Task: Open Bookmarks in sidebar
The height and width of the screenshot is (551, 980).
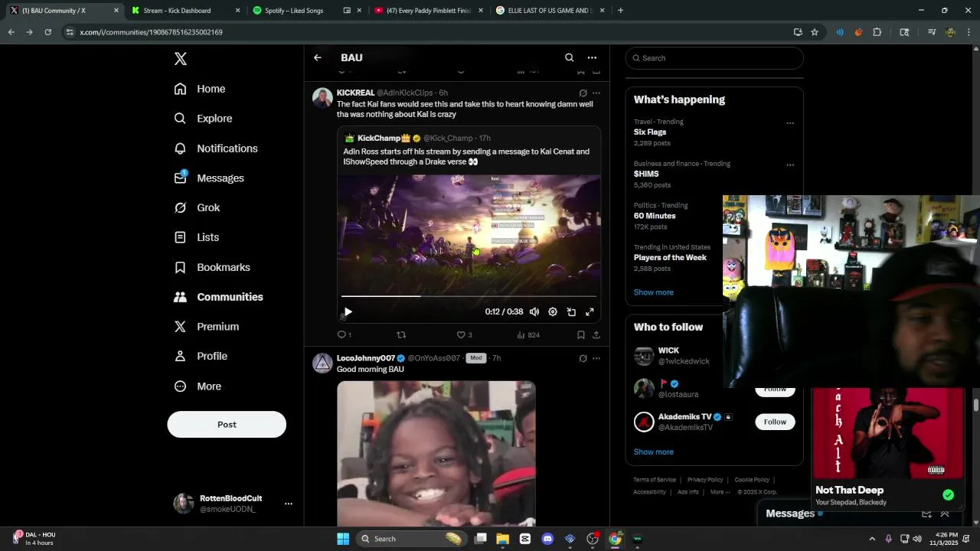Action: (212, 267)
